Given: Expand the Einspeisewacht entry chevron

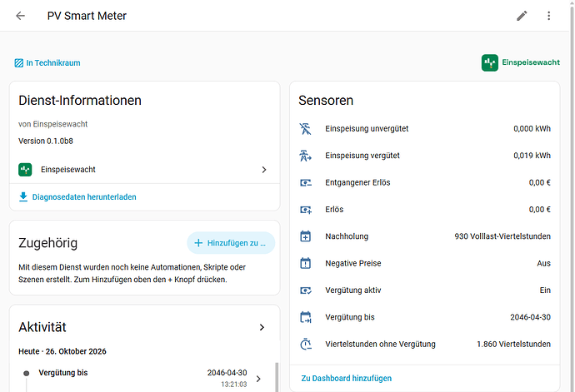Looking at the screenshot, I should (x=263, y=170).
